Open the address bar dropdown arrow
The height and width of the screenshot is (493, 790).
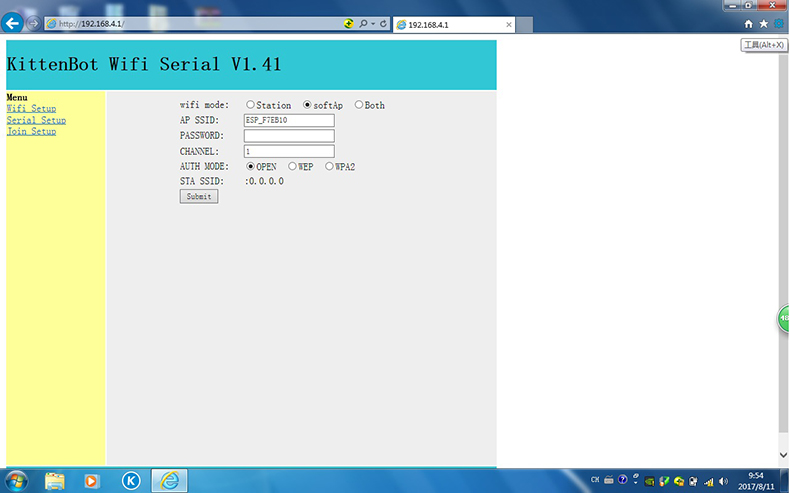(x=373, y=24)
